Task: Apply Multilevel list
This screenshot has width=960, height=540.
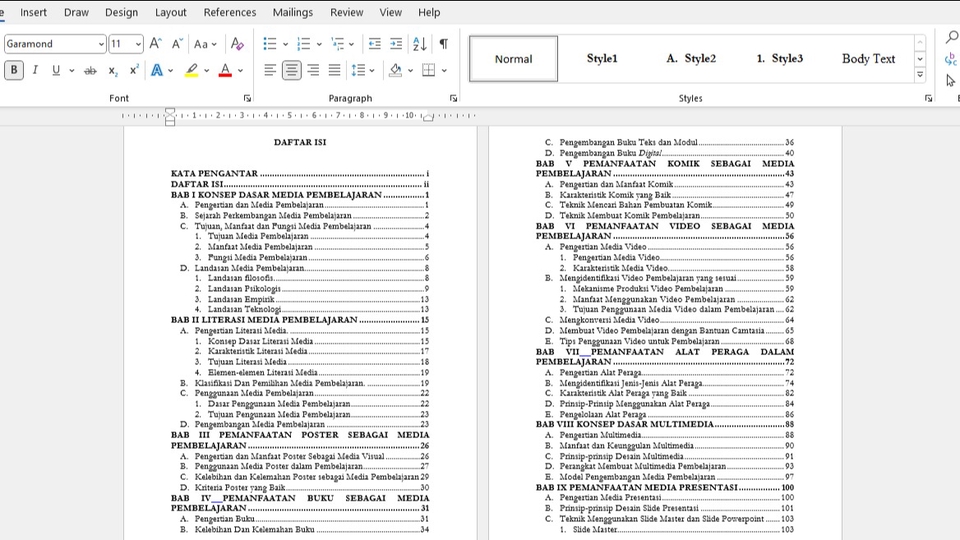Action: (337, 44)
